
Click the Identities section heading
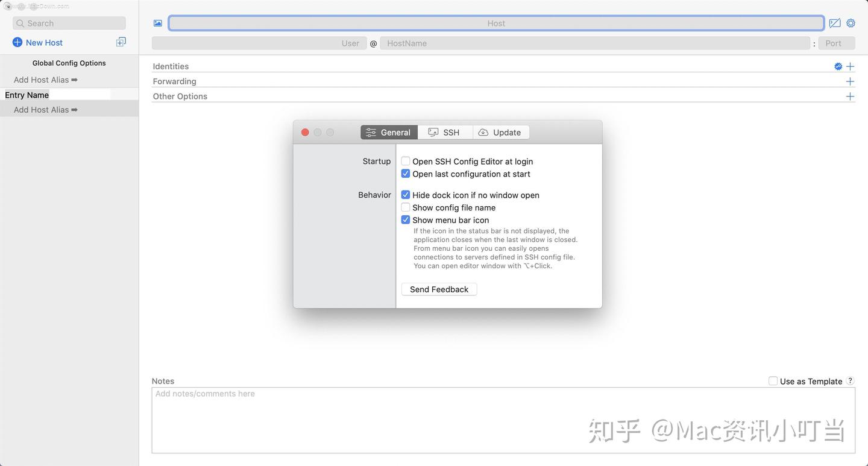tap(171, 66)
